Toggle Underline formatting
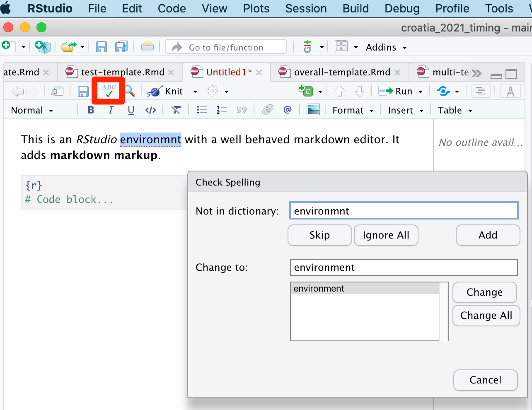Image resolution: width=532 pixels, height=410 pixels. click(x=131, y=110)
